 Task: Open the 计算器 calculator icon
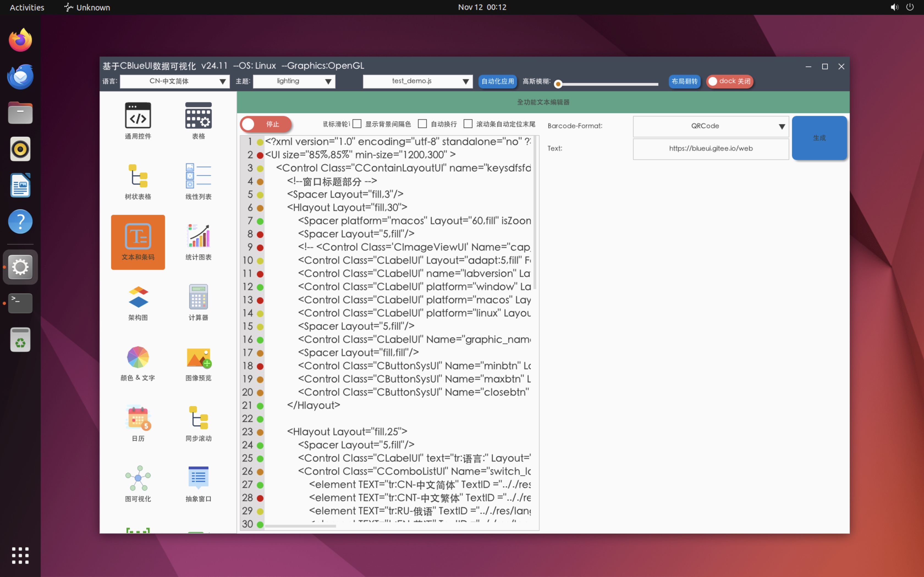tap(198, 297)
